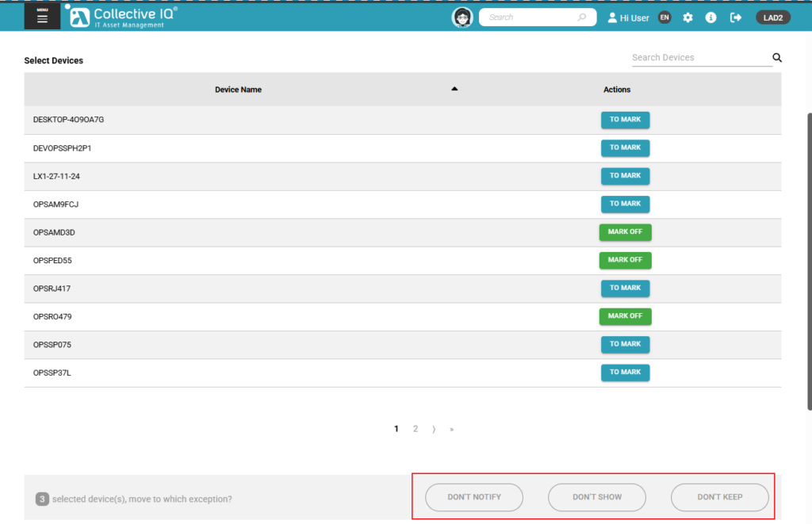Click the DON'T KEEP button
This screenshot has width=812, height=524.
pos(719,497)
